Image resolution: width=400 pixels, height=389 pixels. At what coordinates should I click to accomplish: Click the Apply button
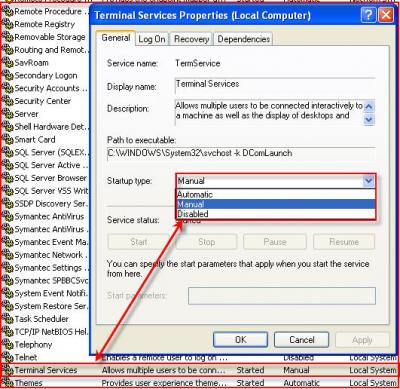click(x=362, y=340)
